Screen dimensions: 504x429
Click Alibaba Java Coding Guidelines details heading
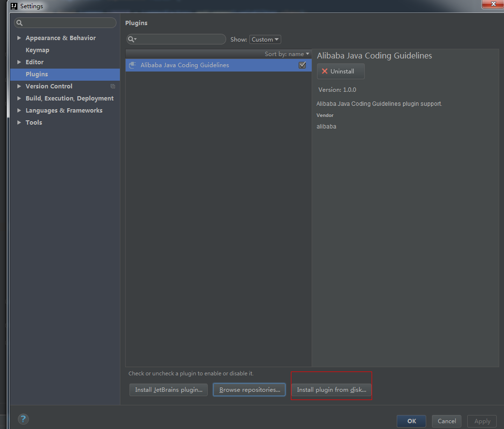(374, 56)
